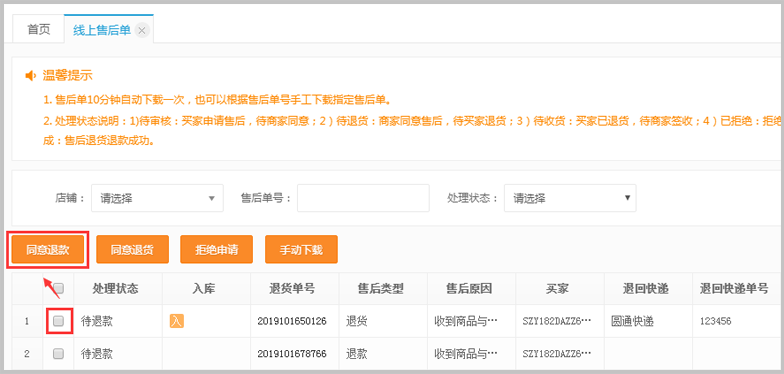Switch to the 首页 tab
Viewport: 784px width, 374px height.
(x=38, y=30)
